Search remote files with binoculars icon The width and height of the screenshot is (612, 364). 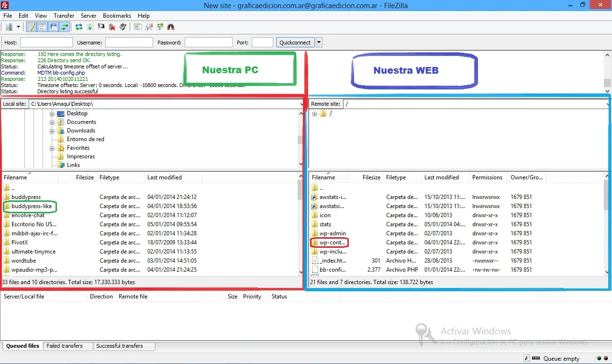[171, 27]
